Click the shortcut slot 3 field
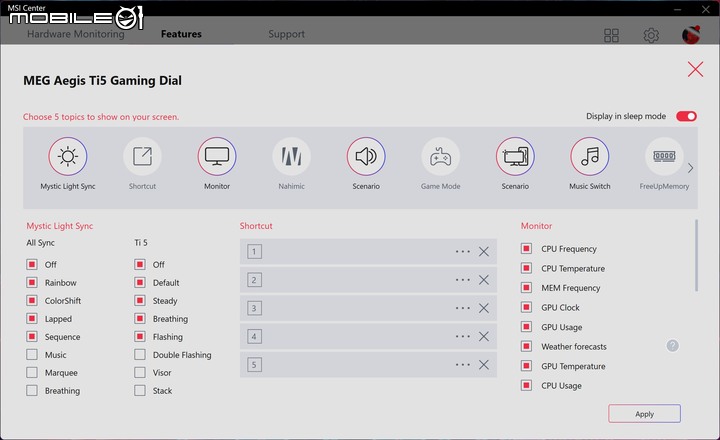The image size is (720, 440). pyautogui.click(x=368, y=308)
